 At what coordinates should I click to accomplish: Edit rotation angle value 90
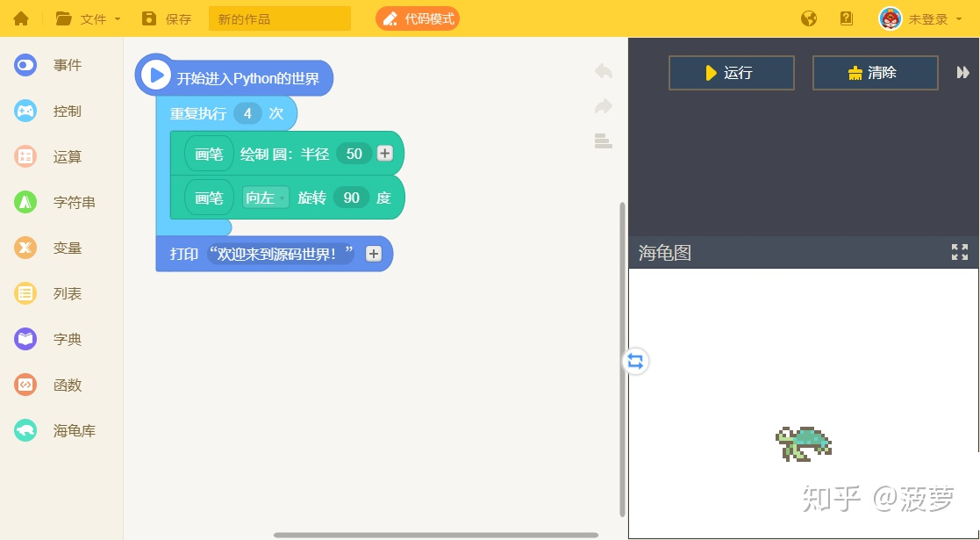pyautogui.click(x=351, y=198)
